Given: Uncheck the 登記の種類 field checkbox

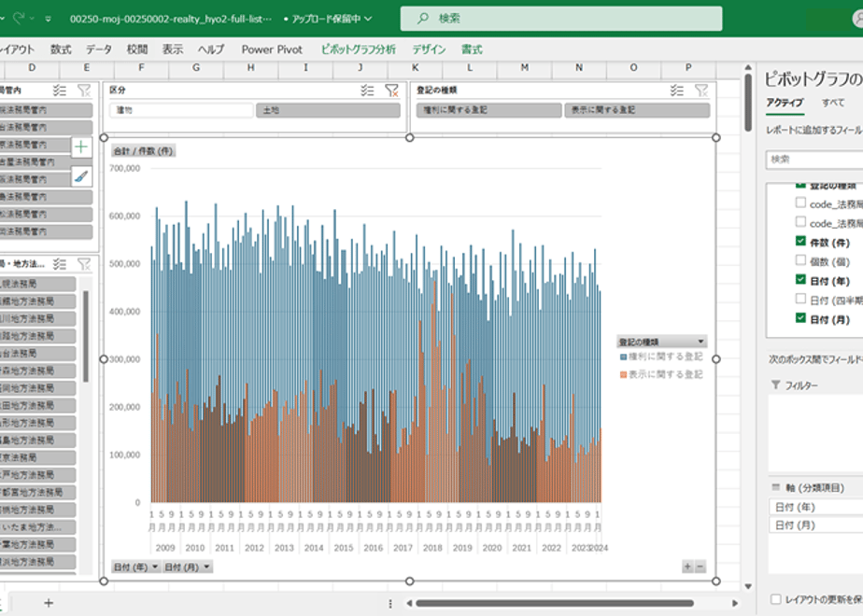Looking at the screenshot, I should 800,186.
